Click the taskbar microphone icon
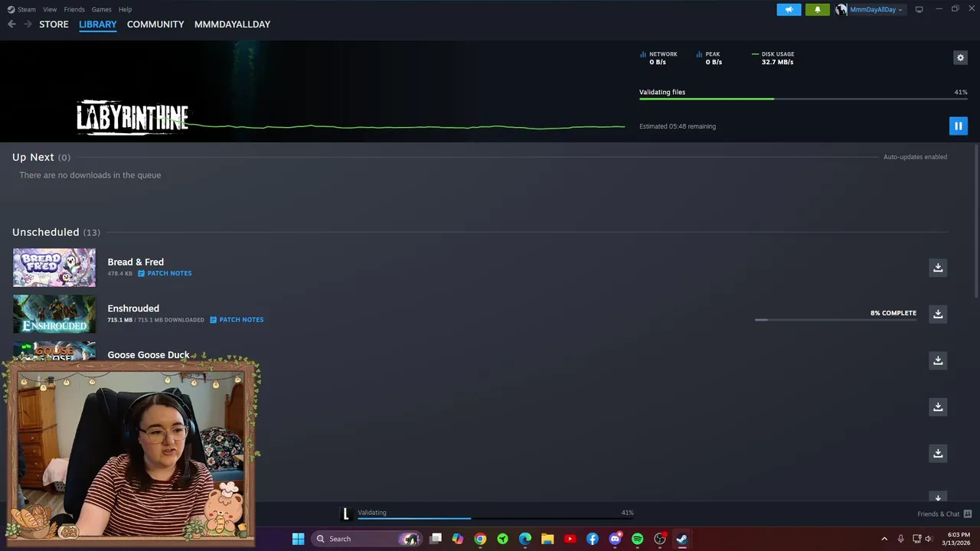This screenshot has width=980, height=551. (x=901, y=539)
